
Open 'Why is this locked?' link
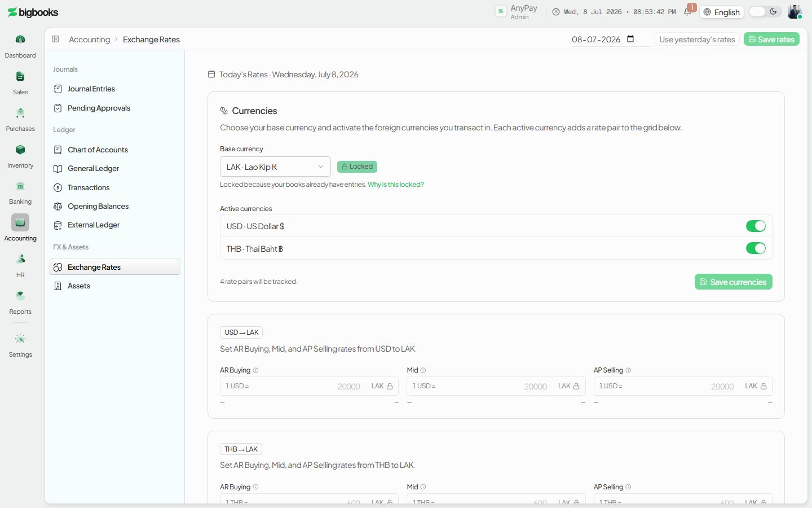coord(396,185)
